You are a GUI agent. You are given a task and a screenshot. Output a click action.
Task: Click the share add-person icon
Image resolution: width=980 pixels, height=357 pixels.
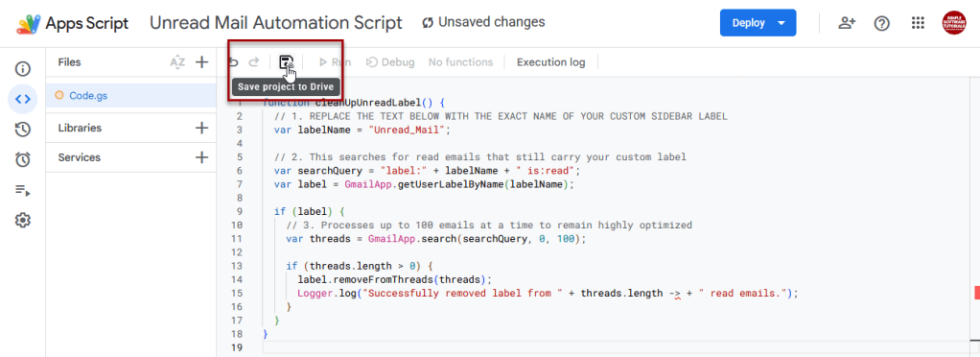point(847,23)
